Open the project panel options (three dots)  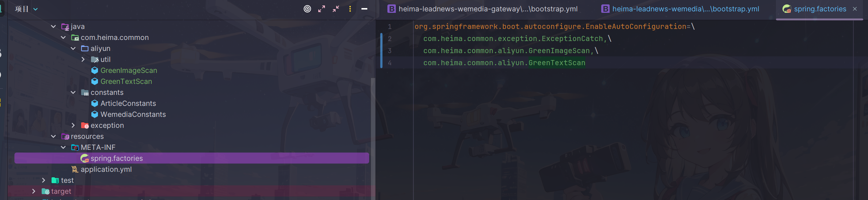pyautogui.click(x=350, y=9)
